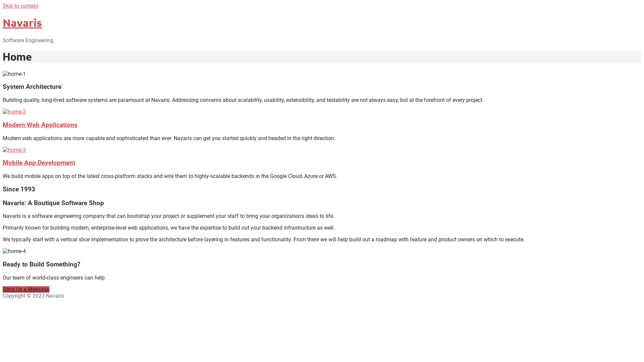Open Mobile App Development link
The width and height of the screenshot is (644, 362).
pos(39,163)
